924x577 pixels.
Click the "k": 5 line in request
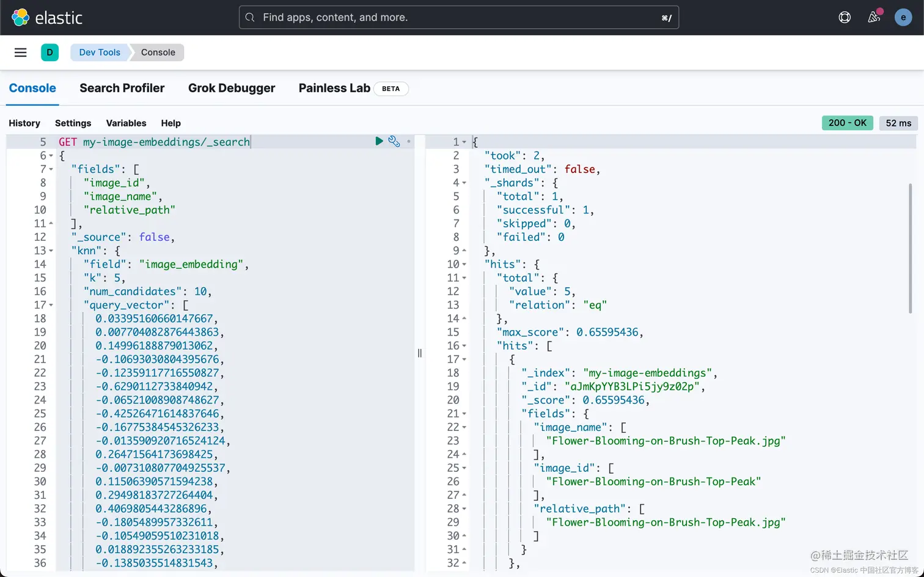pos(105,278)
